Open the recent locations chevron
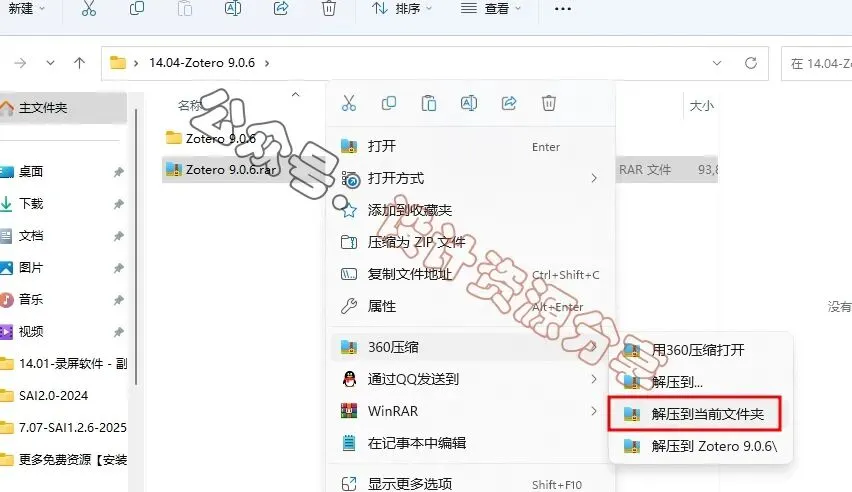 [50, 63]
